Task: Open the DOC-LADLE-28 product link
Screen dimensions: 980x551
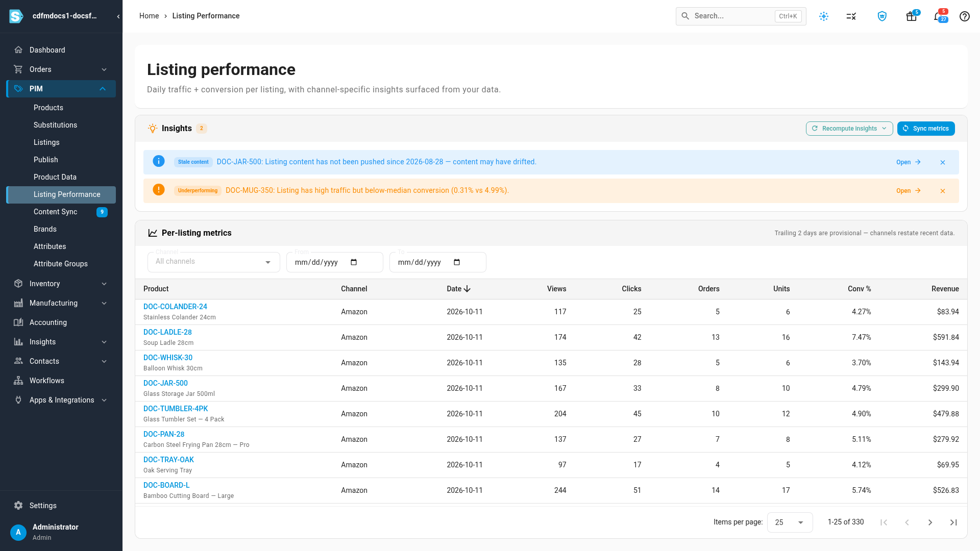Action: [167, 332]
